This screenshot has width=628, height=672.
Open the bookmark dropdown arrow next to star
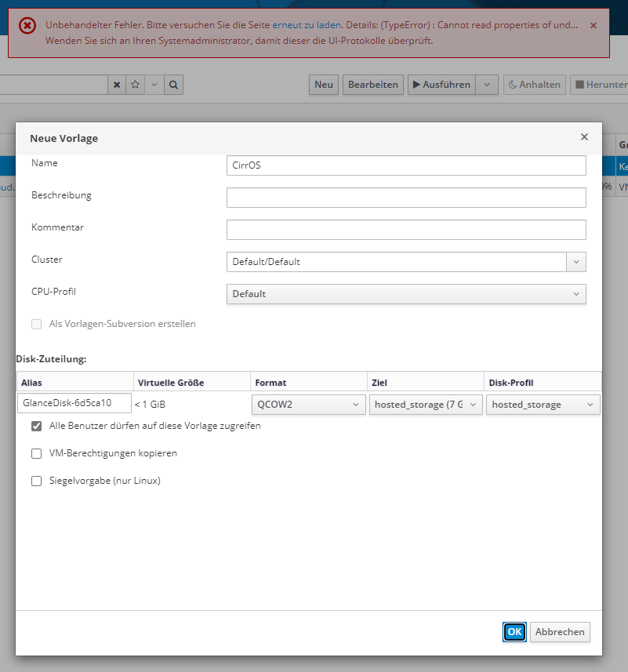point(154,85)
